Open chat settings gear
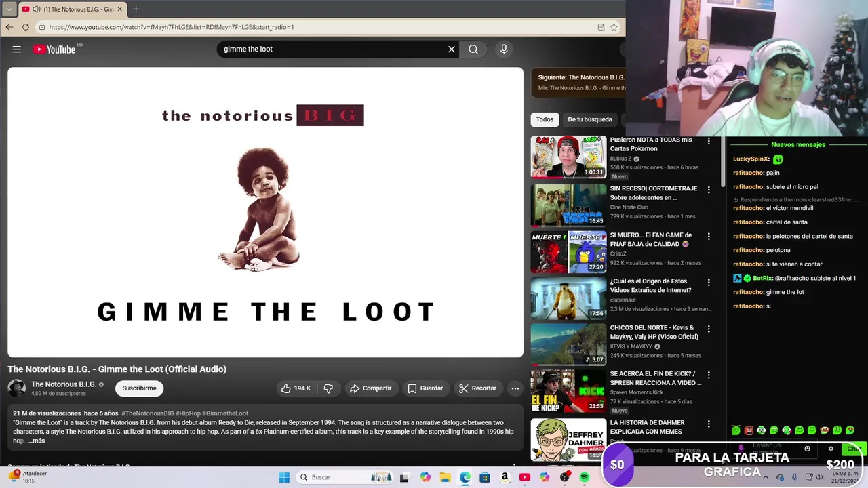Screen dimensions: 868x488 [x=831, y=449]
